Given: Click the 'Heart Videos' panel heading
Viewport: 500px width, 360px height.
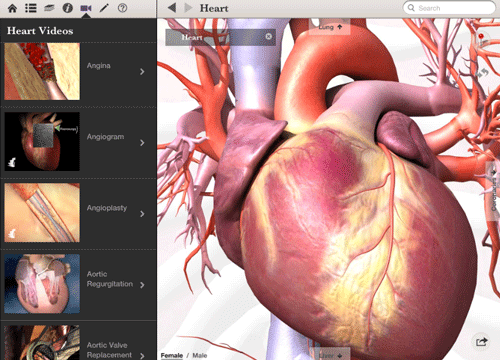Looking at the screenshot, I should pos(40,31).
